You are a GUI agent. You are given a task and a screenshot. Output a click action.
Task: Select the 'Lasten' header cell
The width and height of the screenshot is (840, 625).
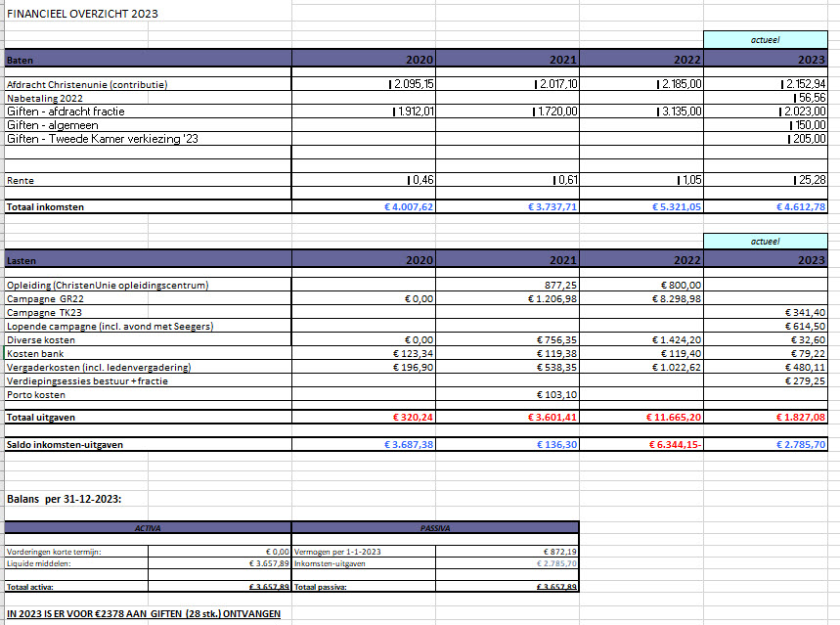pyautogui.click(x=149, y=259)
